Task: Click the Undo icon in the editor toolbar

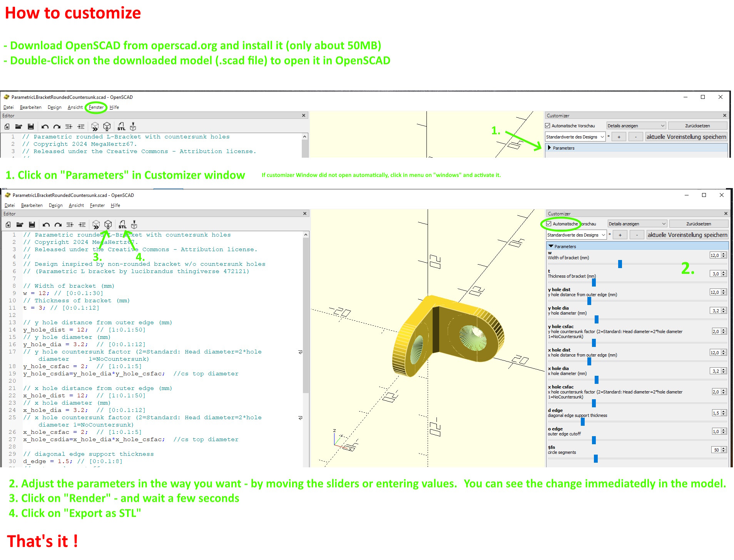Action: [x=47, y=224]
